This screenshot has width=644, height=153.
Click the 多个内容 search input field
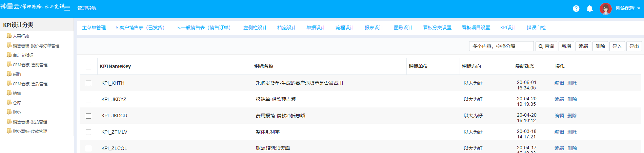pos(501,46)
